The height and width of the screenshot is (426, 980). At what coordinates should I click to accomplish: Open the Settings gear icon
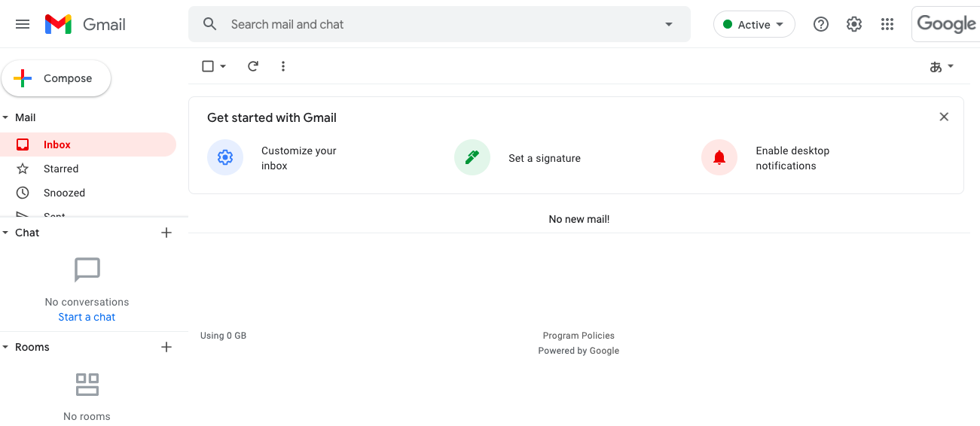tap(854, 24)
